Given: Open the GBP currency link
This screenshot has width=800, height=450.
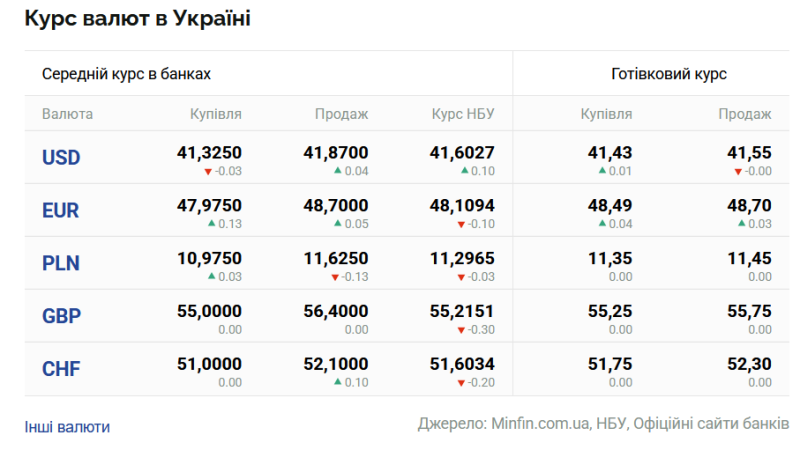Looking at the screenshot, I should (61, 317).
